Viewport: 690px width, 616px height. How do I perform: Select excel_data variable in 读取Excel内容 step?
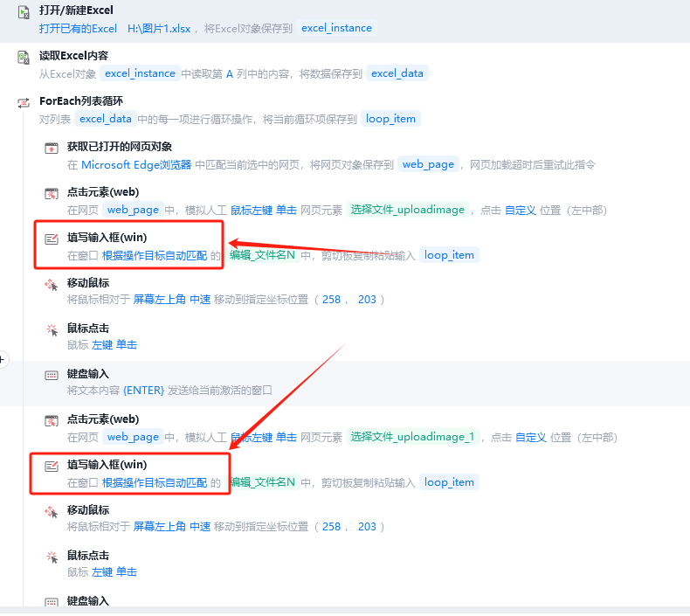[x=397, y=73]
